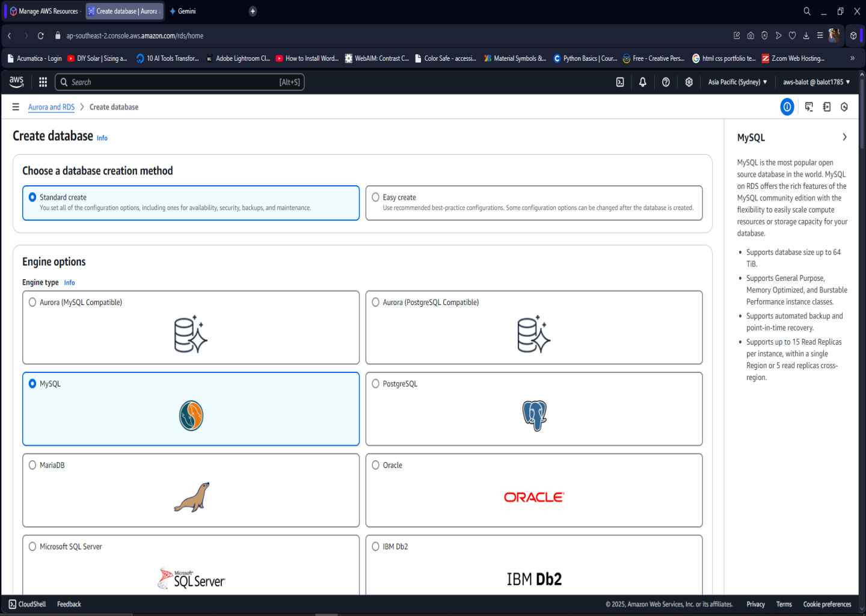Choose Aurora (PostgreSQL Compatible) engine
This screenshot has width=866, height=616.
(x=534, y=327)
